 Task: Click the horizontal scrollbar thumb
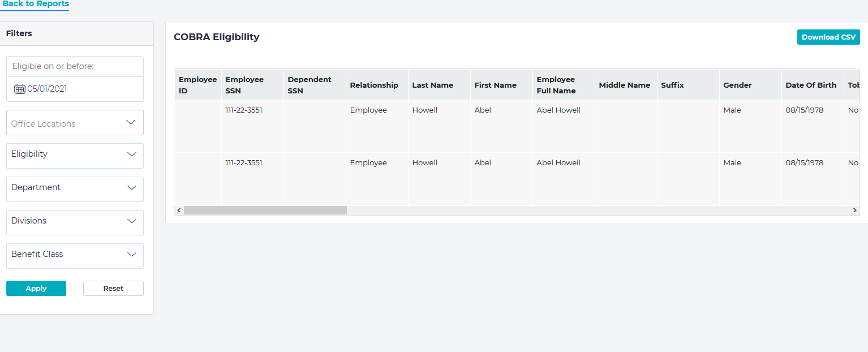[265, 210]
